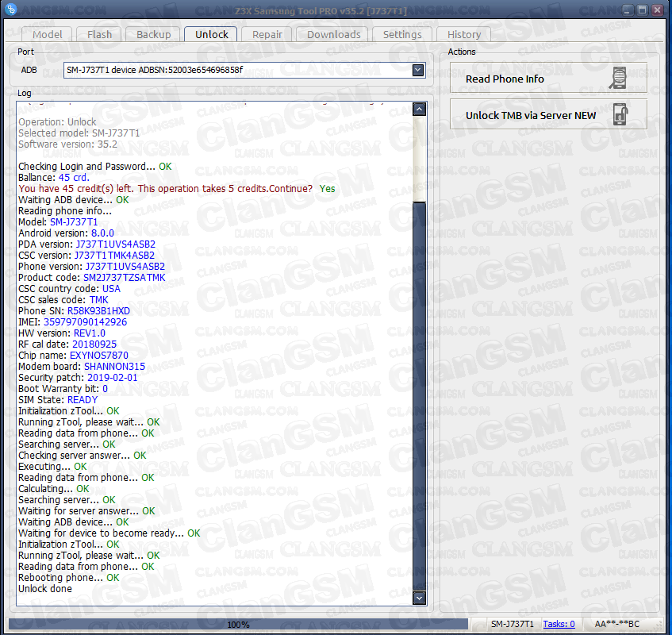The width and height of the screenshot is (672, 635).
Task: Click the PDA version J737T1UVS4ASB2 value
Action: (116, 244)
